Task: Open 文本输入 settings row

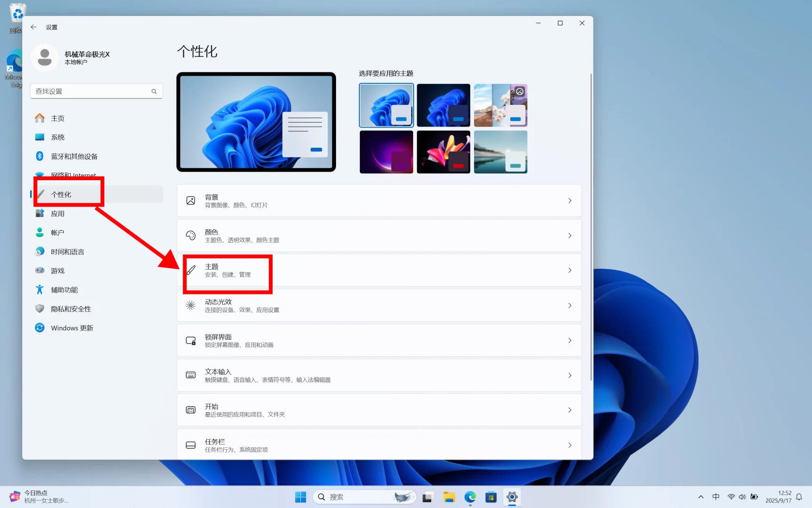Action: [x=379, y=375]
